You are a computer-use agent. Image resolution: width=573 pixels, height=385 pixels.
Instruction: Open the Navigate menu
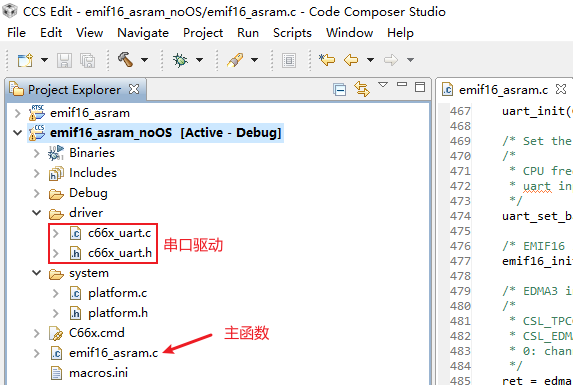tap(143, 33)
